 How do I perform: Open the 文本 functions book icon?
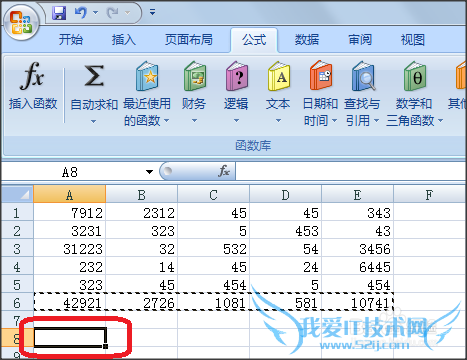click(279, 76)
